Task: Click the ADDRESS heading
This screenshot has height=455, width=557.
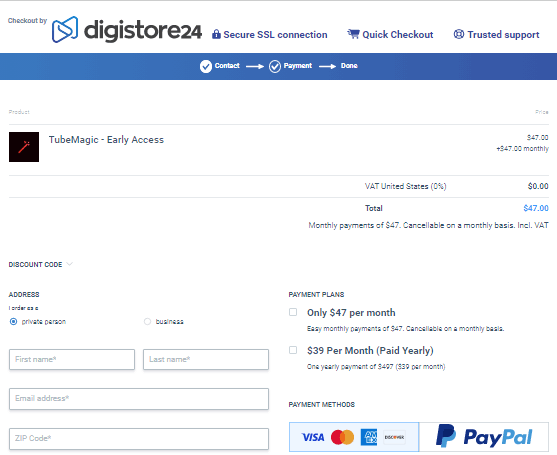Action: (24, 295)
